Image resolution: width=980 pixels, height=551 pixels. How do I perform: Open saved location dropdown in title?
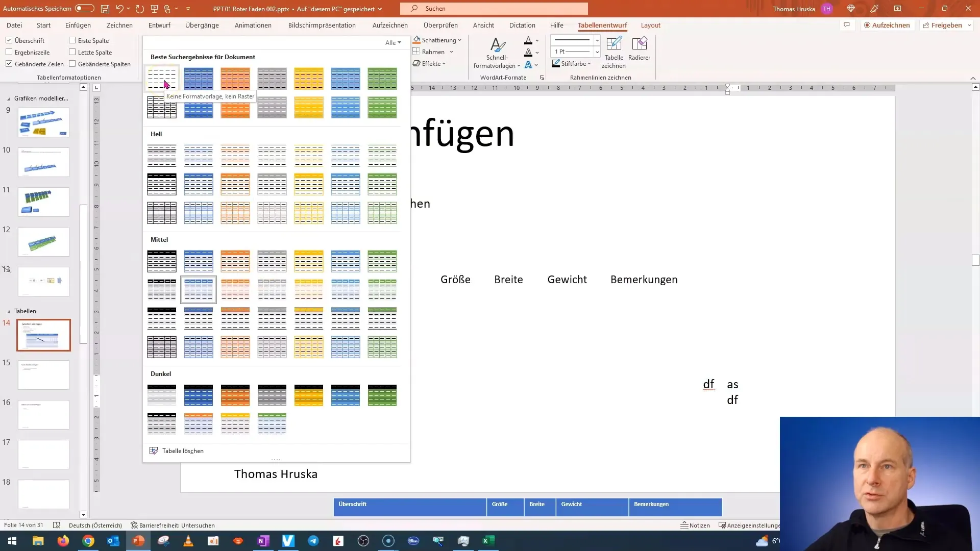380,9
